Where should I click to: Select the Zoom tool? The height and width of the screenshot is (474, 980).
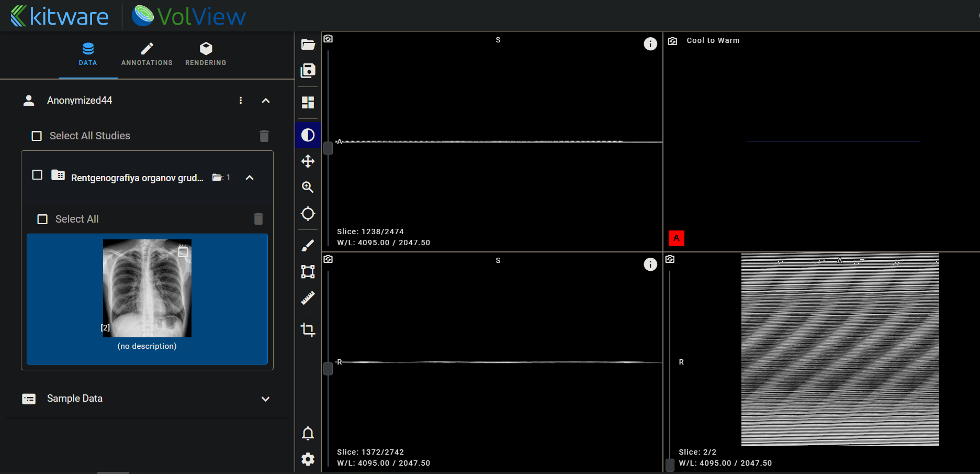[308, 187]
